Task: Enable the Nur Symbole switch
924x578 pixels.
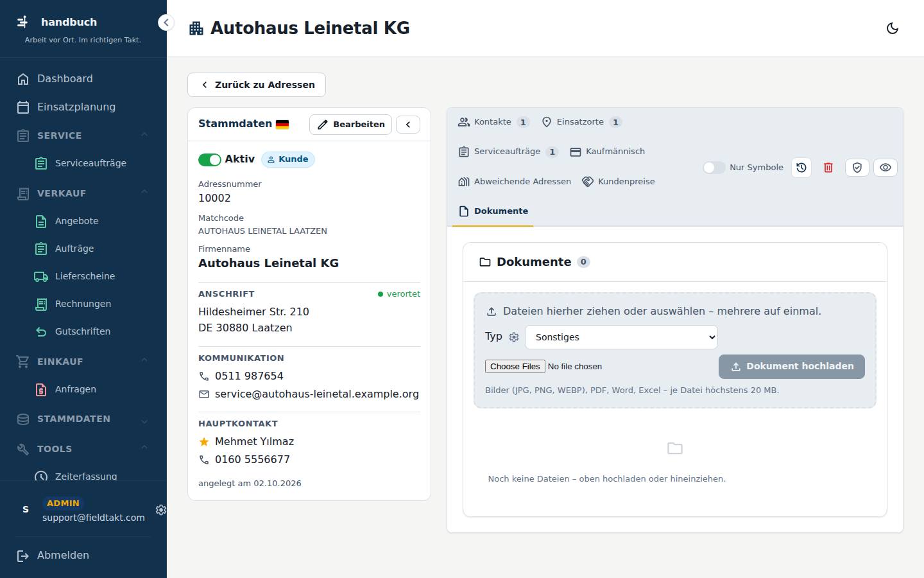Action: pos(714,168)
